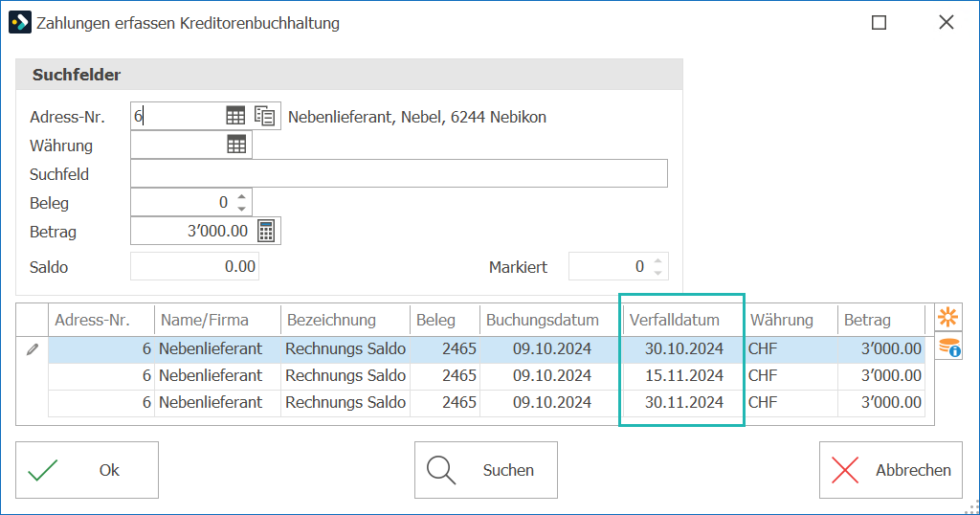This screenshot has width=980, height=515.
Task: Sort by the Buchungsdatum column header
Action: [x=551, y=320]
